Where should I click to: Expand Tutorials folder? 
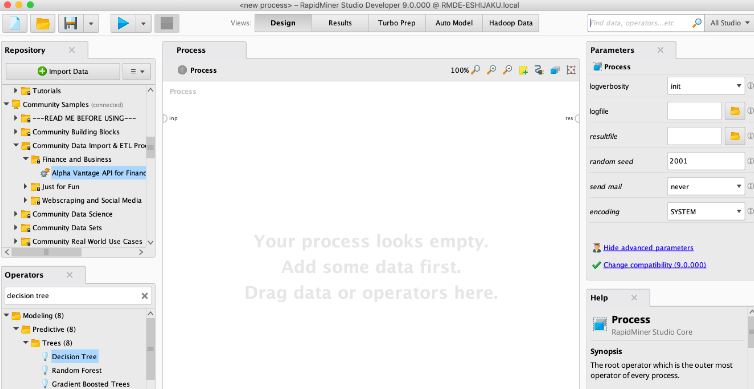click(x=15, y=90)
